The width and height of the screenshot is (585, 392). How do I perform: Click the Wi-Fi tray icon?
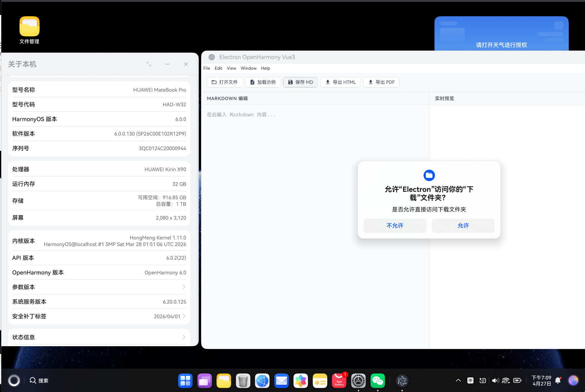click(x=506, y=380)
